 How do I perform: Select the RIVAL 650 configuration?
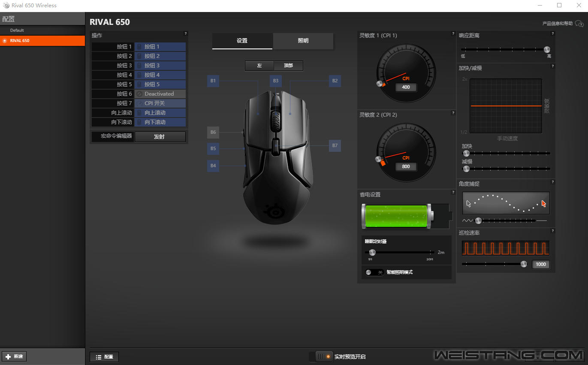42,41
